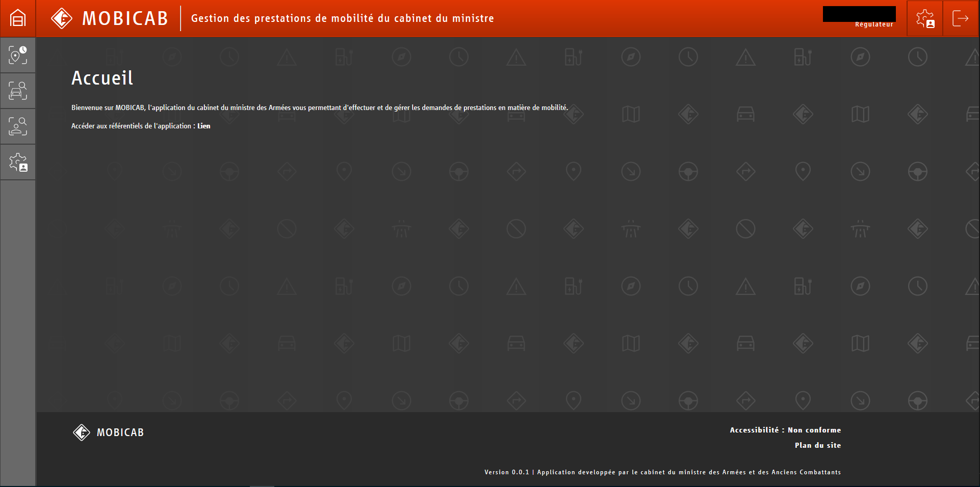The width and height of the screenshot is (980, 487).
Task: Click the footer MOBICAB text
Action: tap(120, 432)
